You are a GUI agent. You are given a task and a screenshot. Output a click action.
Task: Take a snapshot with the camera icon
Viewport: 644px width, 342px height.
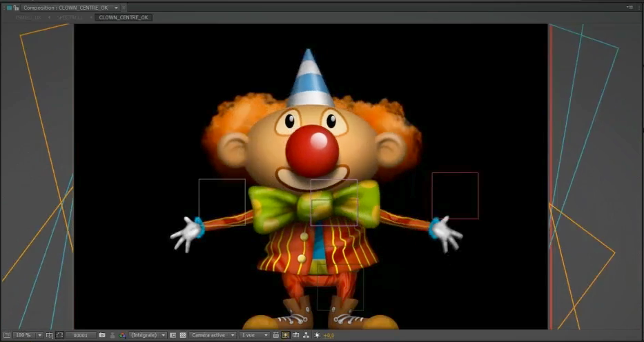[101, 335]
